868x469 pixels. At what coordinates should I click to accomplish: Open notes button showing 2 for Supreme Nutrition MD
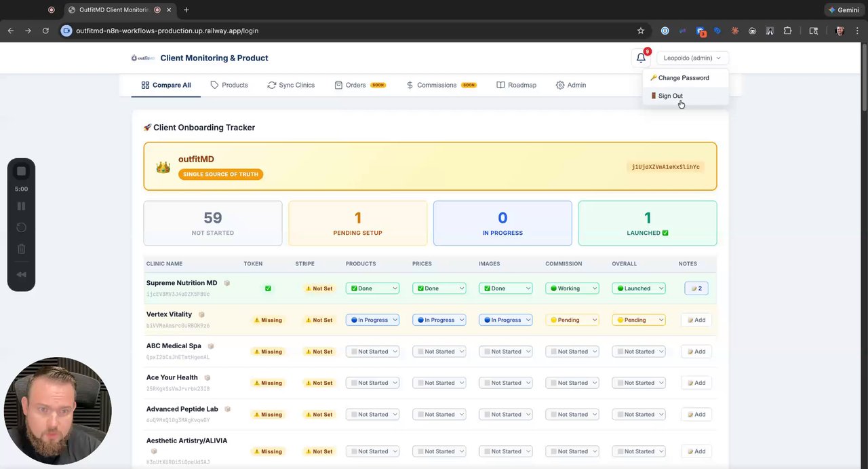point(696,288)
